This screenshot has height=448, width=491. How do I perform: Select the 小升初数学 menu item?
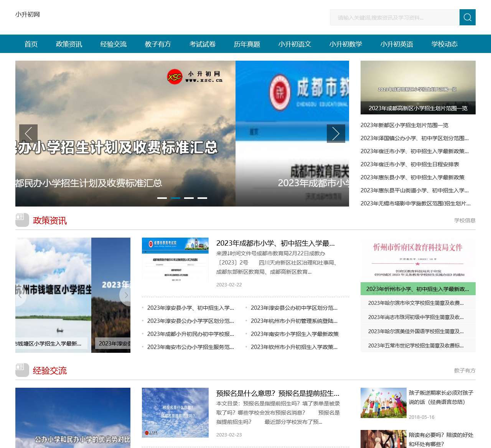[x=346, y=44]
